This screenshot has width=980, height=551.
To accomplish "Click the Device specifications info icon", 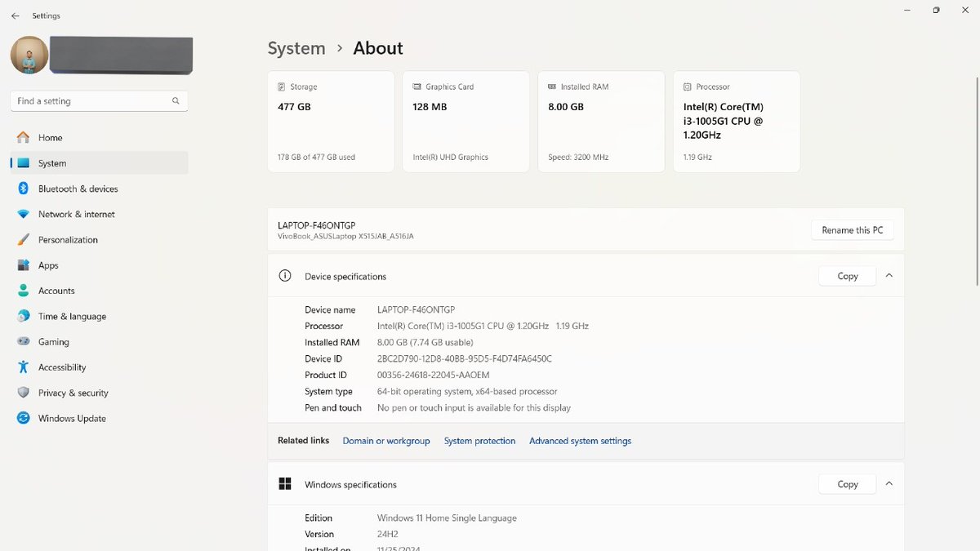I will pyautogui.click(x=285, y=276).
